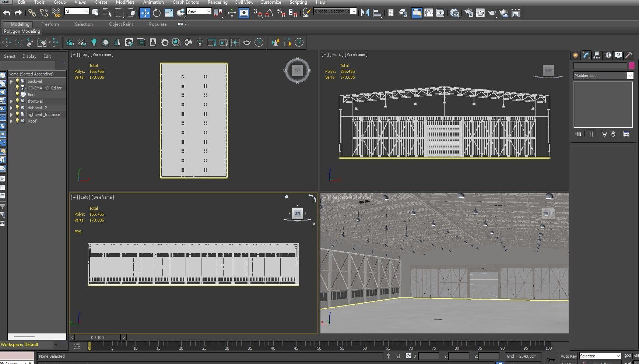Screen dimensions: 639x364
Task: Open the Rendered Frame Window icon
Action: tap(480, 13)
